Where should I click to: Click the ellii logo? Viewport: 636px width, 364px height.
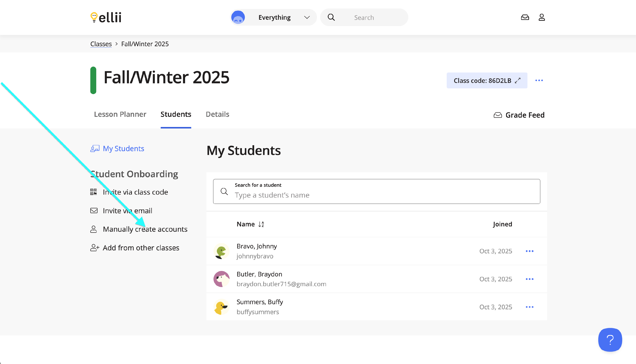coord(106,17)
